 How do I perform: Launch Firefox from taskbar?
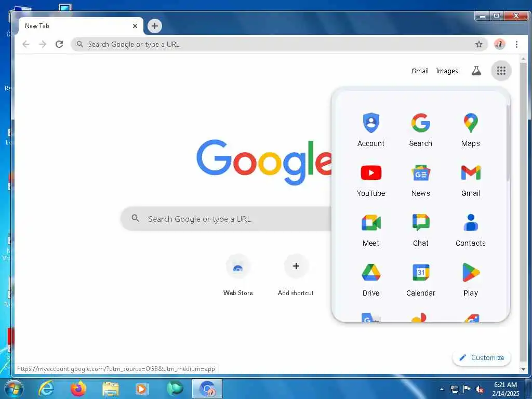pyautogui.click(x=78, y=389)
